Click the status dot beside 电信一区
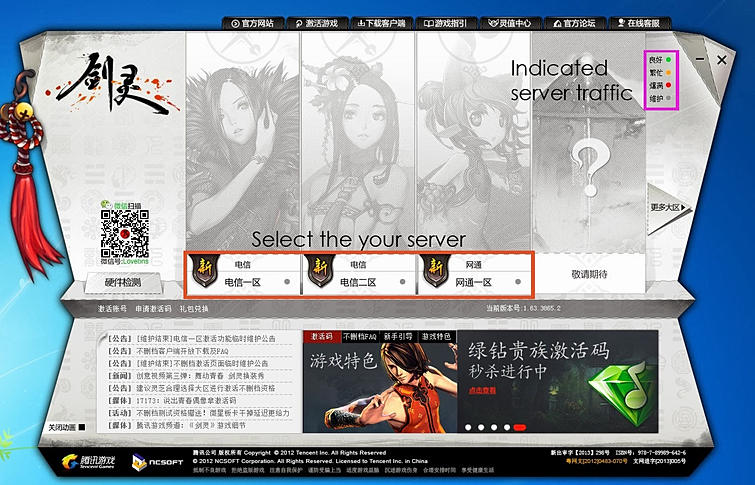This screenshot has height=485, width=755. point(287,282)
